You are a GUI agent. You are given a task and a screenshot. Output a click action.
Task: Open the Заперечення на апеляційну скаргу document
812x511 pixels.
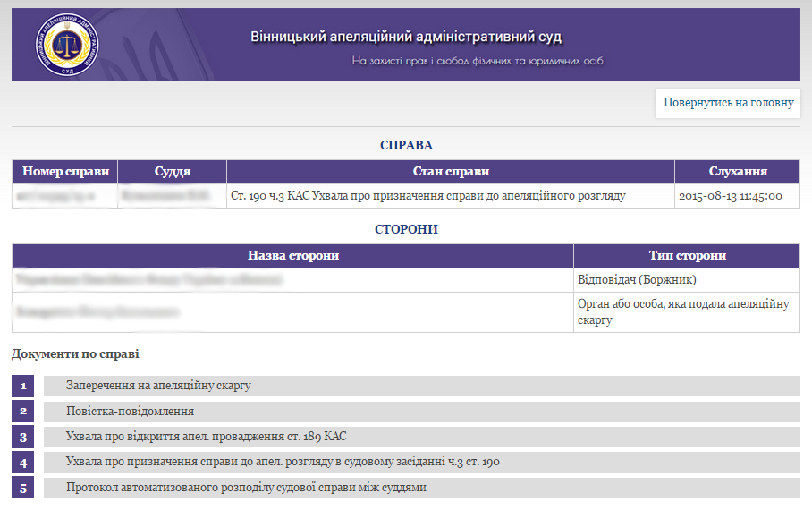tap(158, 386)
